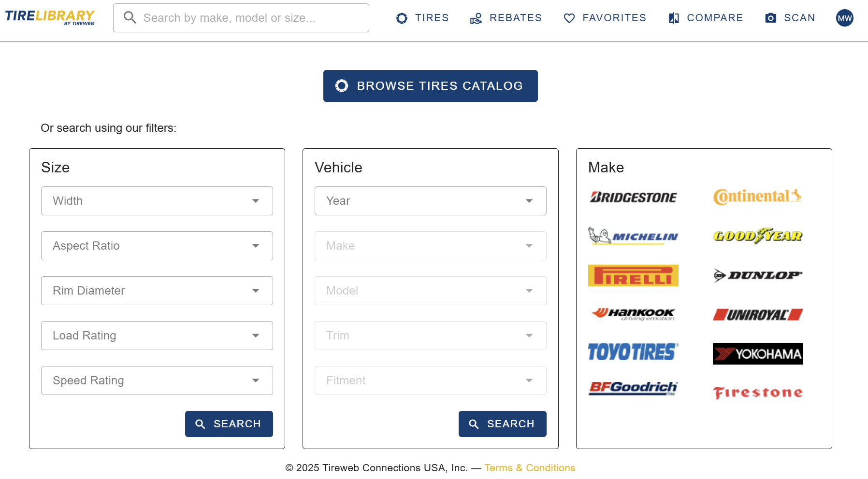Open the Scan nav item
Screen dimensions: 868x479
[x=790, y=18]
